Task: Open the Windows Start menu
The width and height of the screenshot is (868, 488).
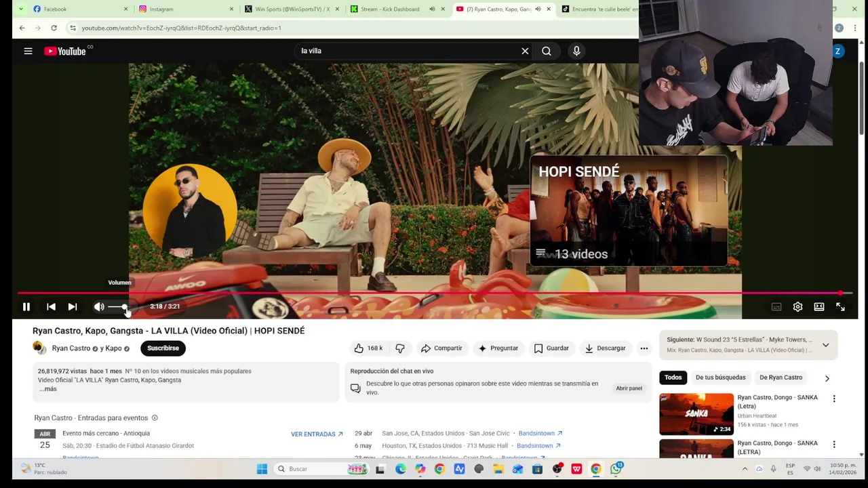Action: (262, 469)
